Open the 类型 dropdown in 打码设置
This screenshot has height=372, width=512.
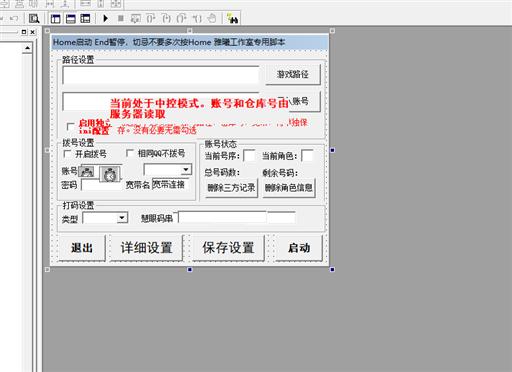point(122,218)
